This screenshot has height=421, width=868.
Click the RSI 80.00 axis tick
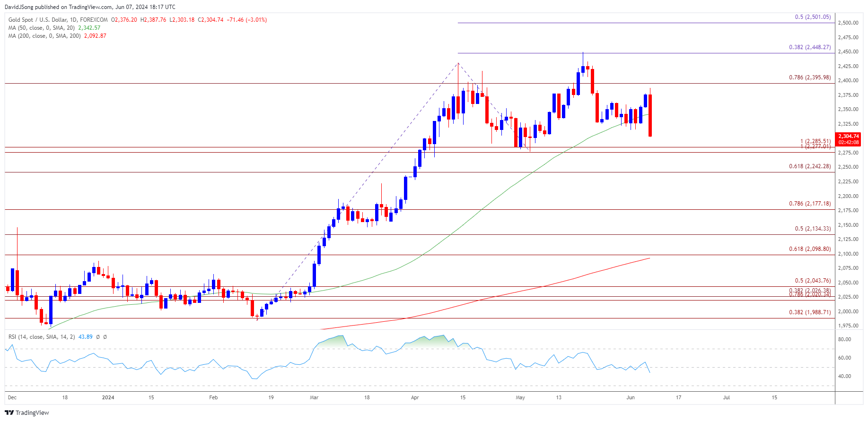[x=844, y=340]
